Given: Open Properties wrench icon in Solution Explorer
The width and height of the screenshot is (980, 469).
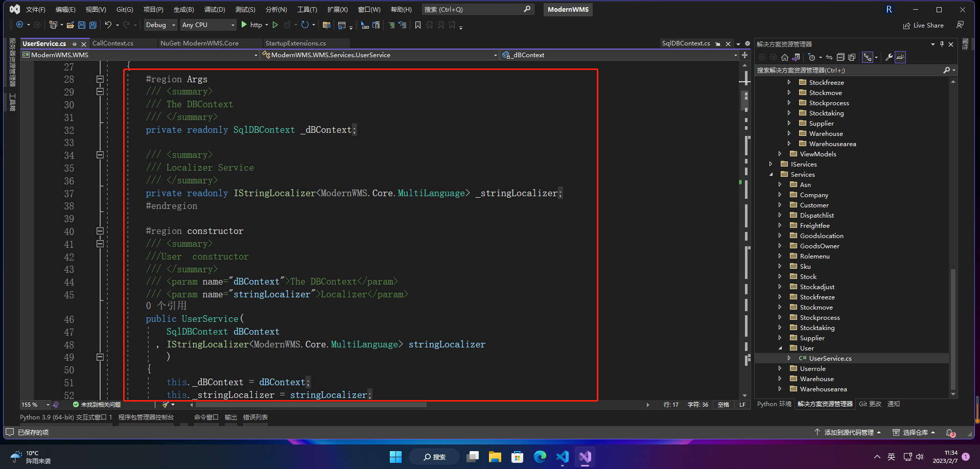Looking at the screenshot, I should pyautogui.click(x=889, y=57).
